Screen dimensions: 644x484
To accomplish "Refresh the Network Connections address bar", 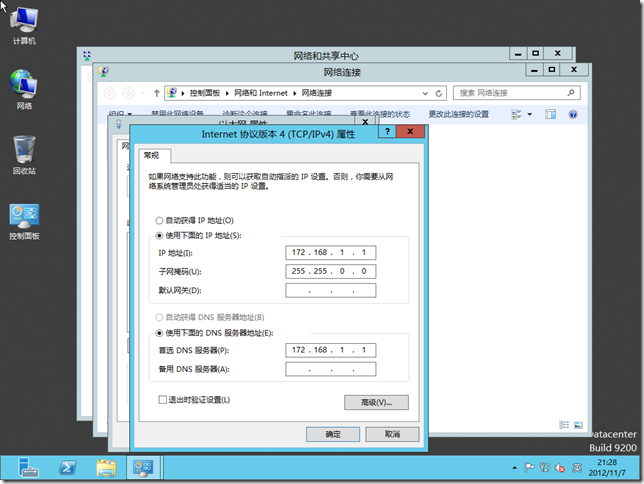I will click(439, 93).
